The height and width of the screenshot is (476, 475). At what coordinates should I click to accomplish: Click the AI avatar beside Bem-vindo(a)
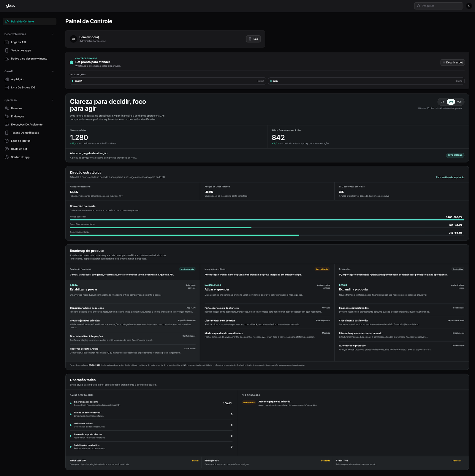pyautogui.click(x=73, y=39)
